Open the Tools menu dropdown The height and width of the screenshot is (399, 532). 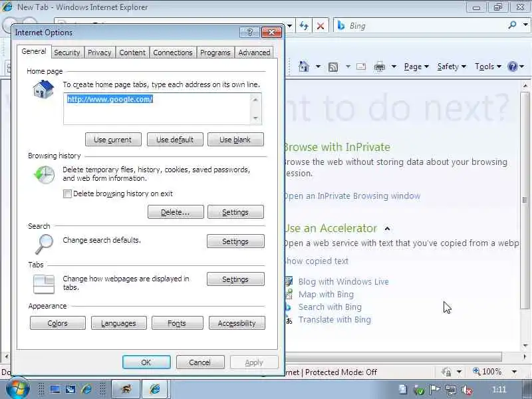point(488,66)
